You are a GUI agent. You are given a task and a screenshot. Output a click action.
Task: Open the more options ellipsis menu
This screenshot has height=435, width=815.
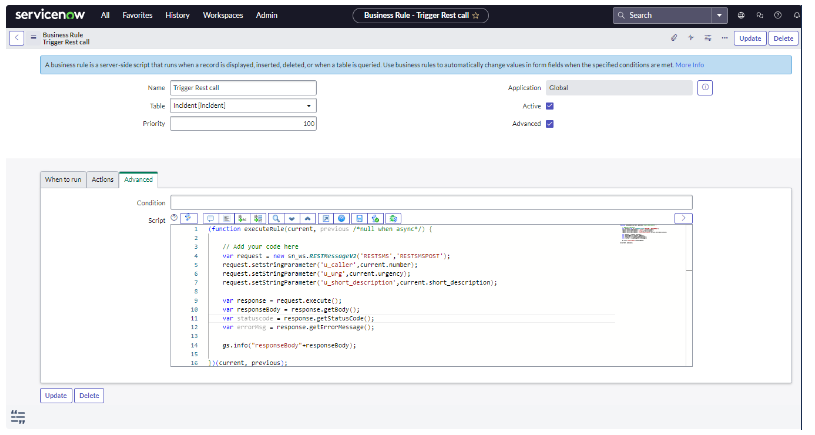(724, 38)
